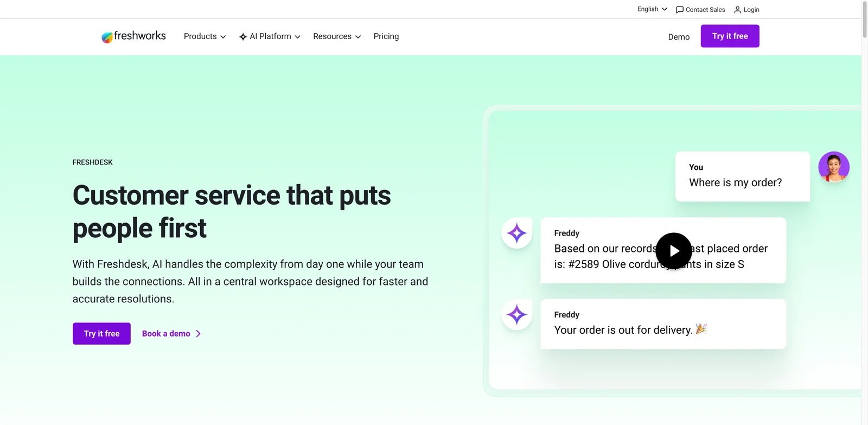Expand the AI Platform menu
868x425 pixels.
point(270,36)
